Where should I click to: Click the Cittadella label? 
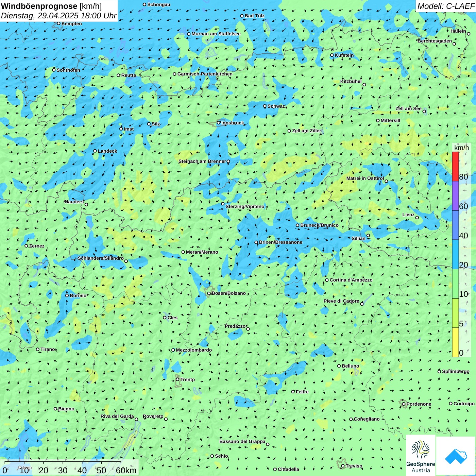(288, 469)
